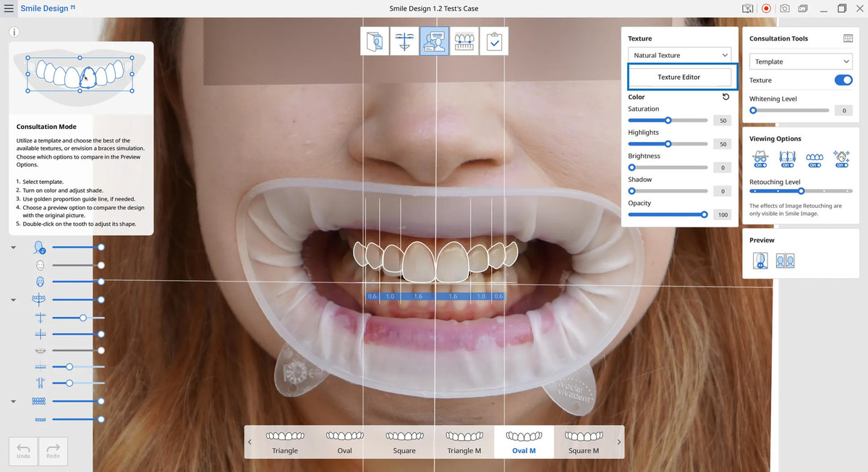Show previous tooth shape templates with left arrow
The height and width of the screenshot is (472, 868).
pyautogui.click(x=250, y=442)
